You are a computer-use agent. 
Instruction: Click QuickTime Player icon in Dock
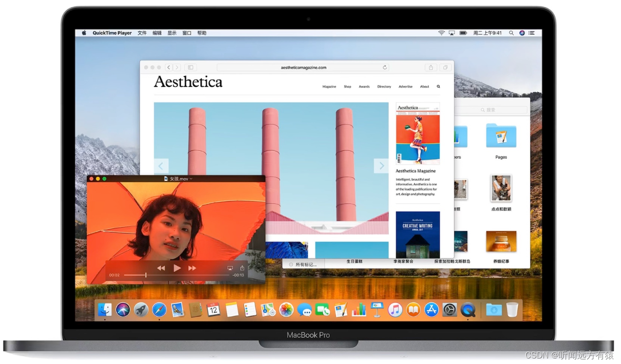[468, 309]
